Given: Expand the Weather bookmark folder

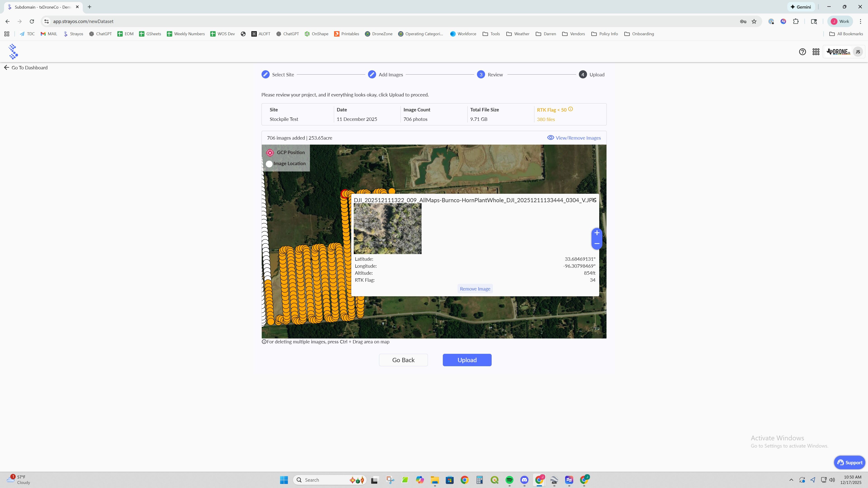Looking at the screenshot, I should tap(518, 34).
